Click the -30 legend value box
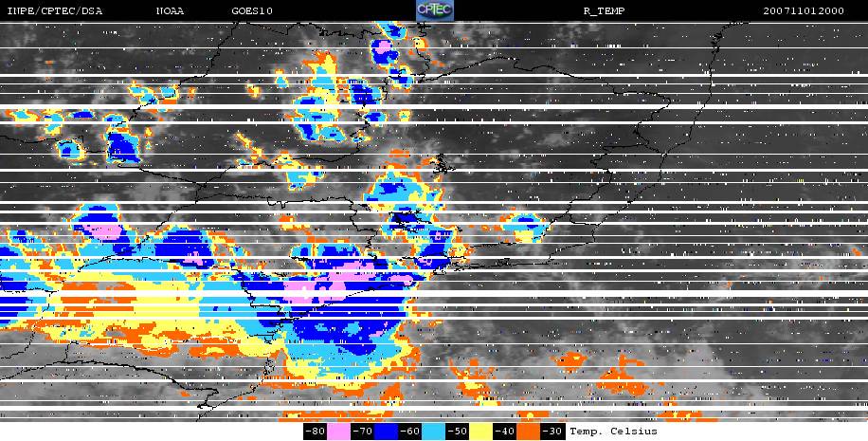The image size is (868, 441). (x=552, y=432)
